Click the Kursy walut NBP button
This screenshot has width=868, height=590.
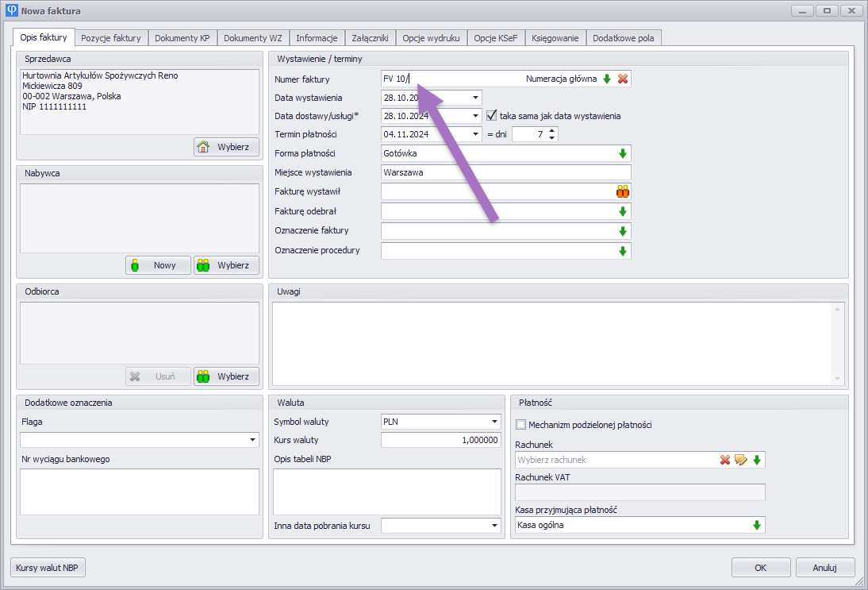coord(48,568)
